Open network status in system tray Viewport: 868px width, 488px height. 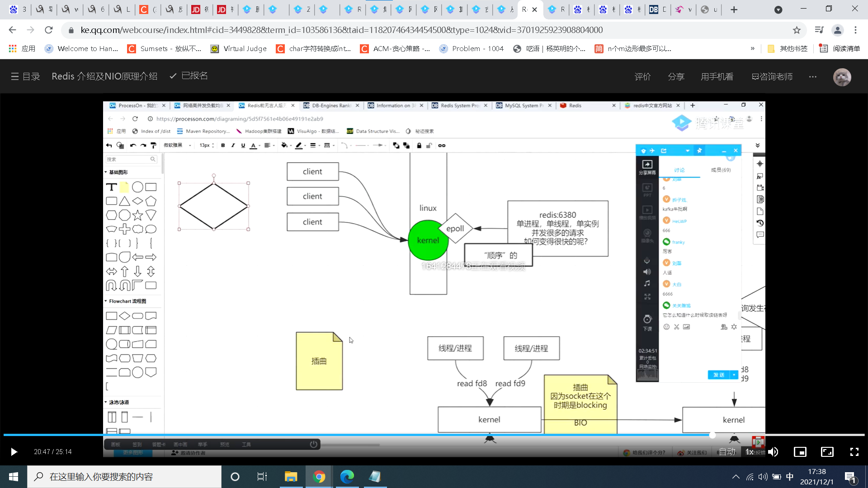pyautogui.click(x=750, y=477)
